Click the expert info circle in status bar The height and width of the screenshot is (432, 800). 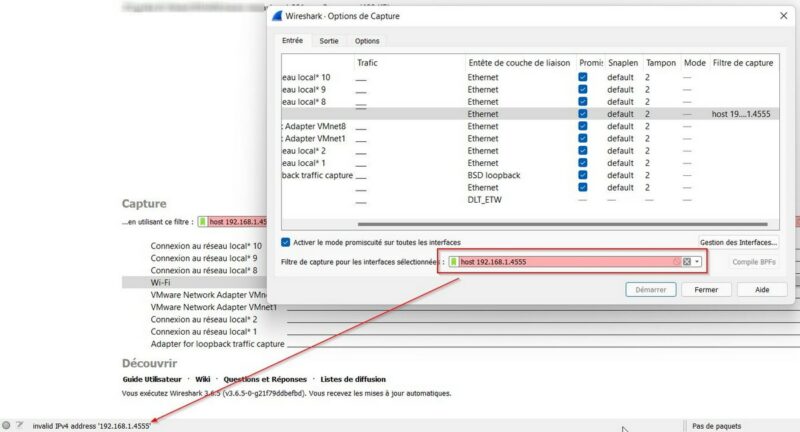[6, 425]
